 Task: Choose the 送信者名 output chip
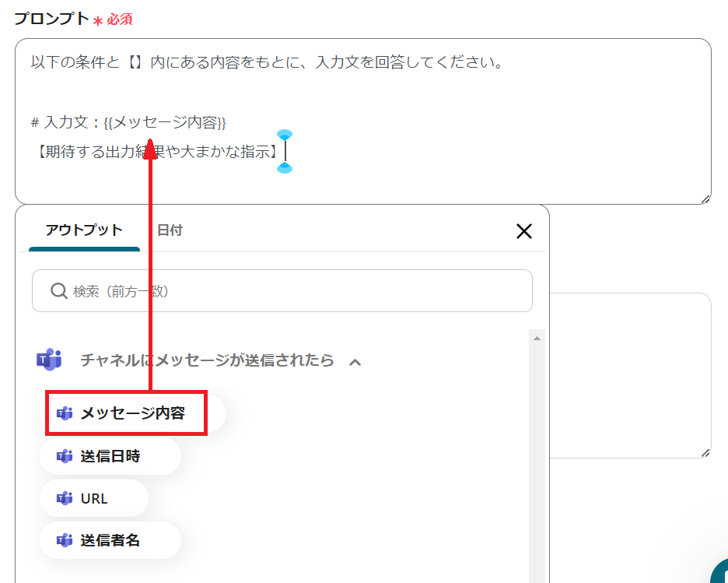pos(110,540)
